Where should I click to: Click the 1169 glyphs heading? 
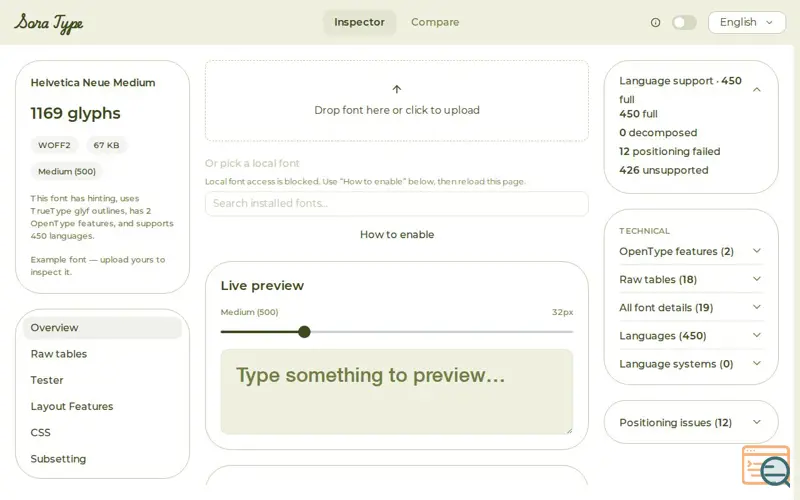76,113
